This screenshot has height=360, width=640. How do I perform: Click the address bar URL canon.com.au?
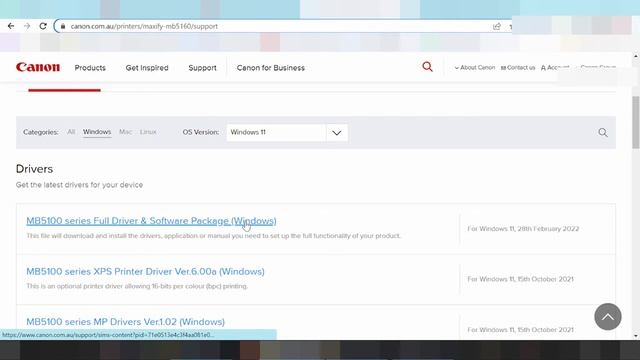click(144, 26)
